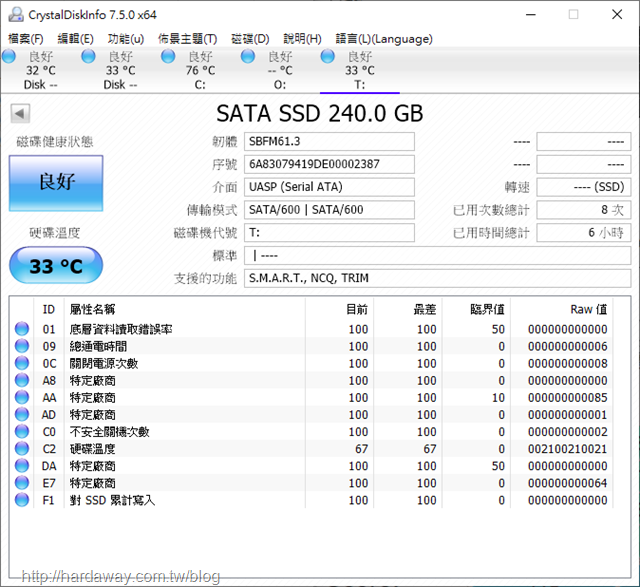Click status orb of the C: drive tab

click(168, 56)
